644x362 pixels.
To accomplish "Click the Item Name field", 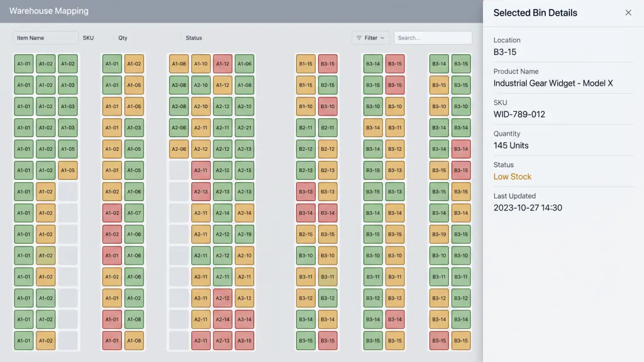I will (45, 38).
